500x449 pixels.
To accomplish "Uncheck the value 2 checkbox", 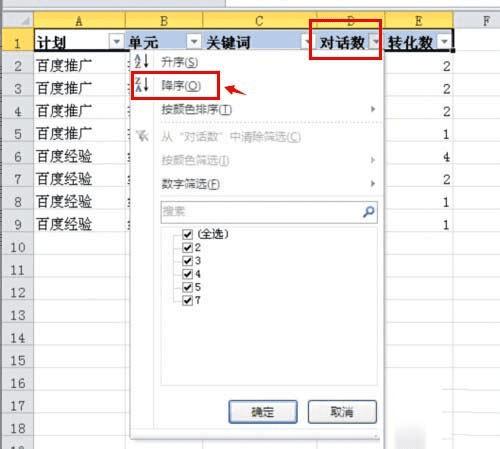I will pyautogui.click(x=187, y=247).
